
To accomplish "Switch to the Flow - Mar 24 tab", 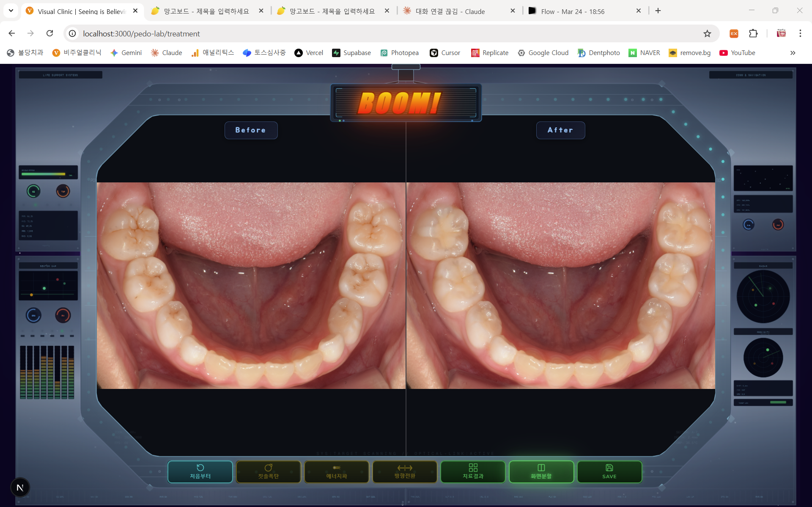I will click(x=584, y=11).
